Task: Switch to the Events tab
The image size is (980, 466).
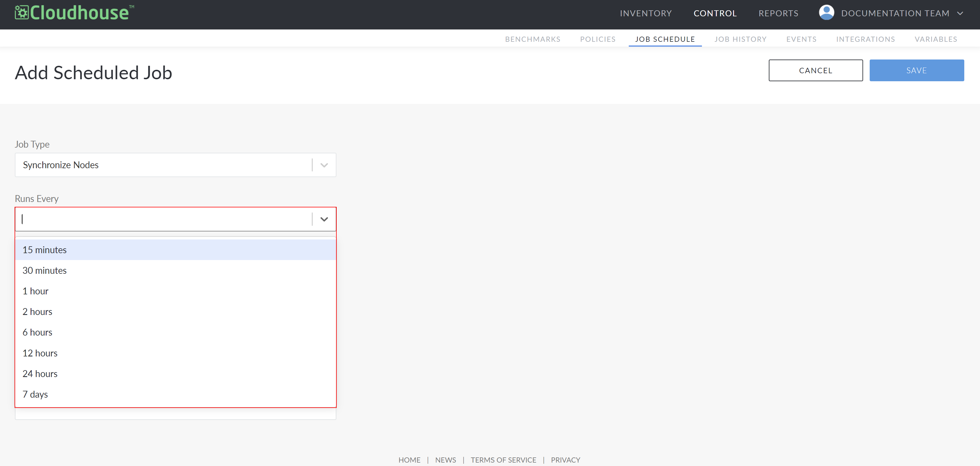Action: (801, 39)
